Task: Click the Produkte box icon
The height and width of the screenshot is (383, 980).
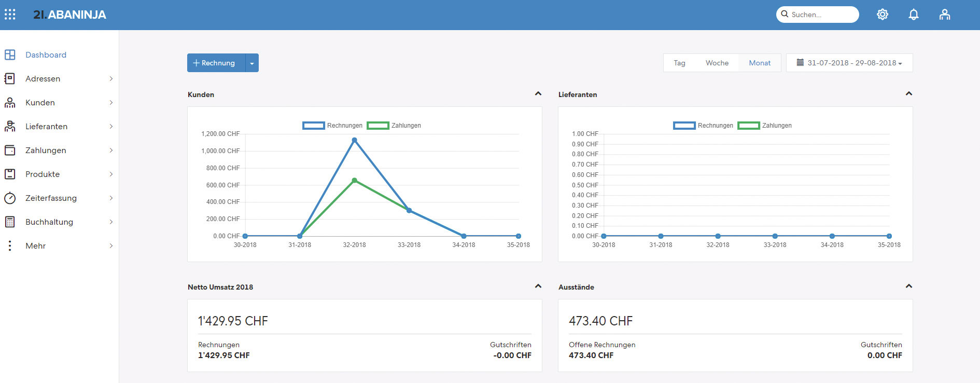Action: click(10, 174)
